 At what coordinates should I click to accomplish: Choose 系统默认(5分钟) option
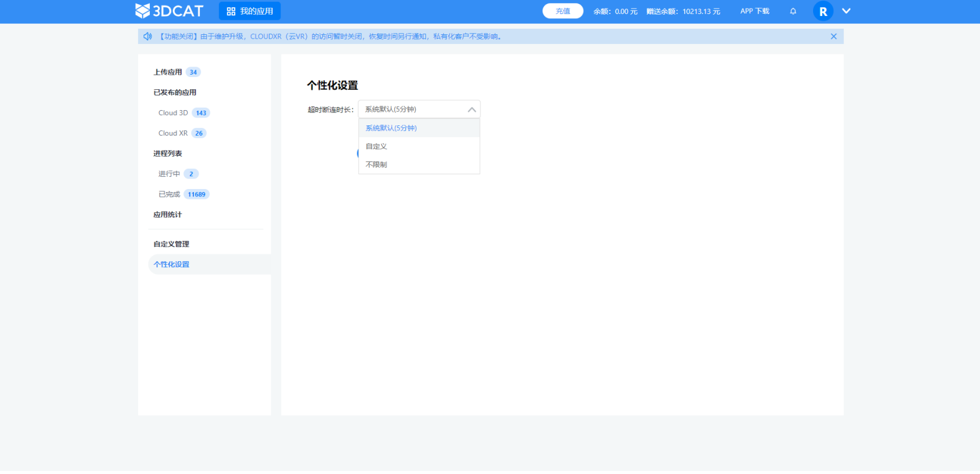(419, 128)
